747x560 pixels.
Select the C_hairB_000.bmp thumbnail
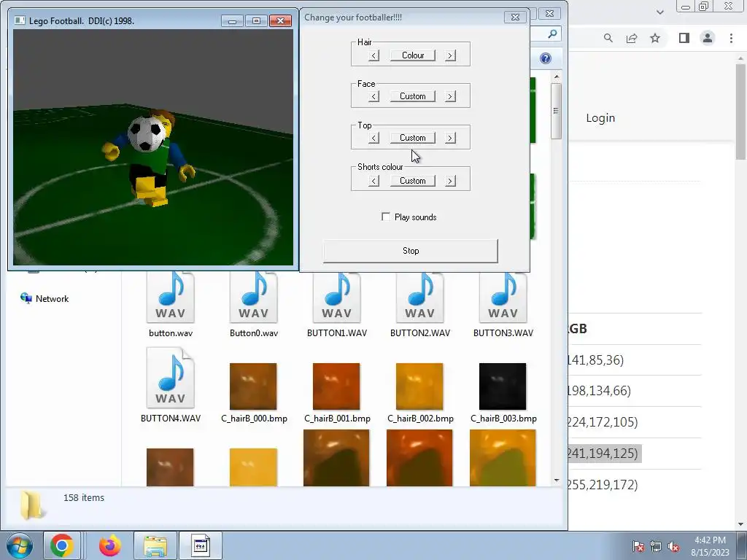point(253,386)
